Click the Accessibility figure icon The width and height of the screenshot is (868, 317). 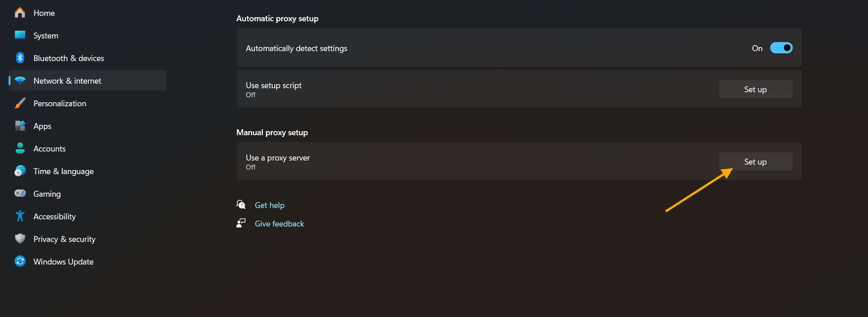pos(20,216)
